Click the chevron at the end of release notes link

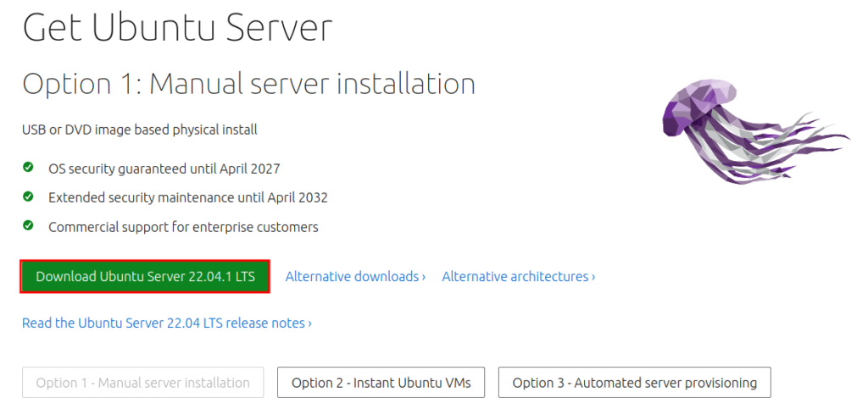click(310, 323)
